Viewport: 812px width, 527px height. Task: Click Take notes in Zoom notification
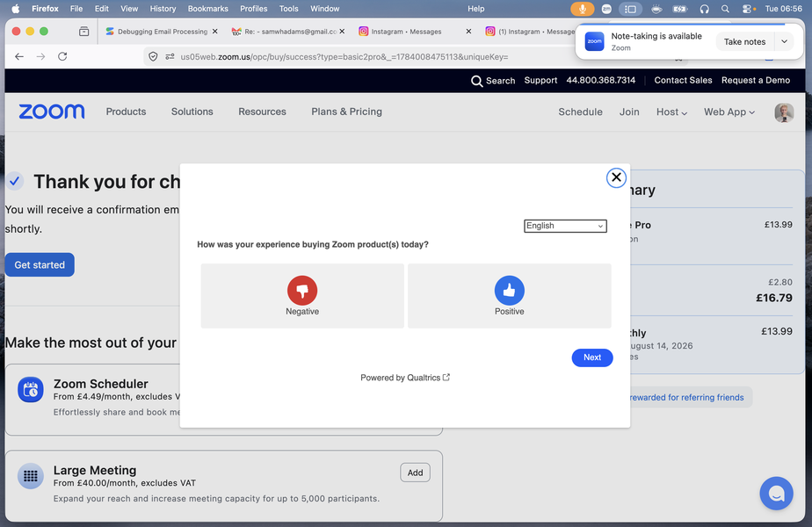tap(744, 42)
